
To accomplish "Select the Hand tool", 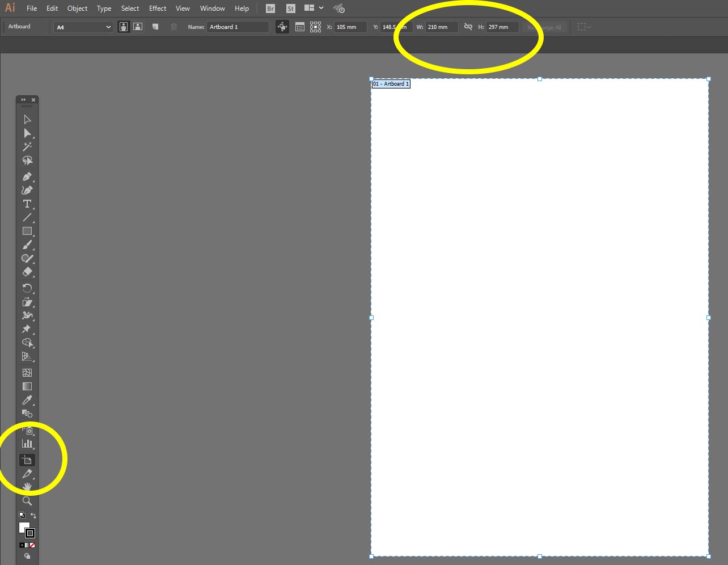I will point(27,487).
